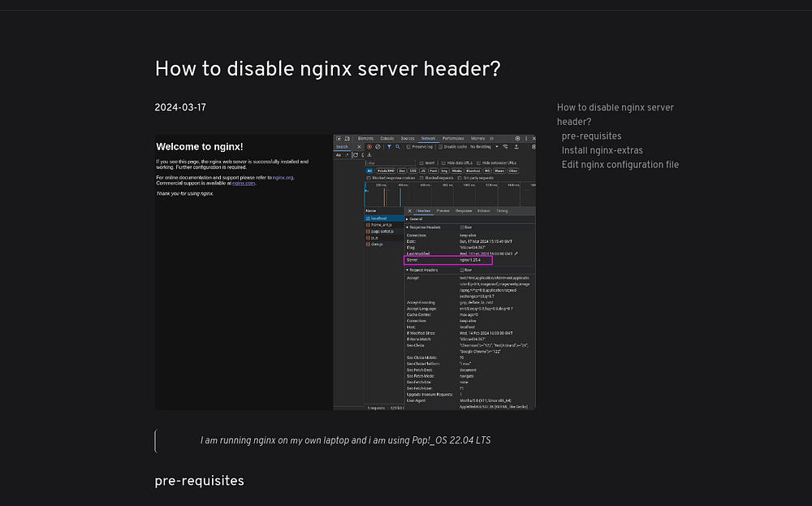Go to pre-requisites in the table of contents
Screen dimensions: 812x506
[x=591, y=136]
